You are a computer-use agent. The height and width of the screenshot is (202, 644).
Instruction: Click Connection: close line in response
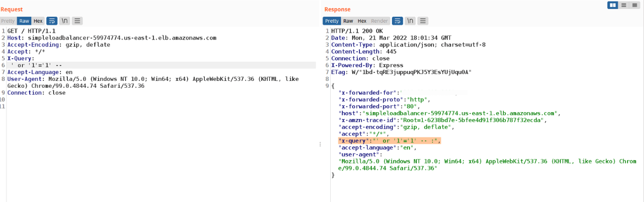pyautogui.click(x=360, y=59)
